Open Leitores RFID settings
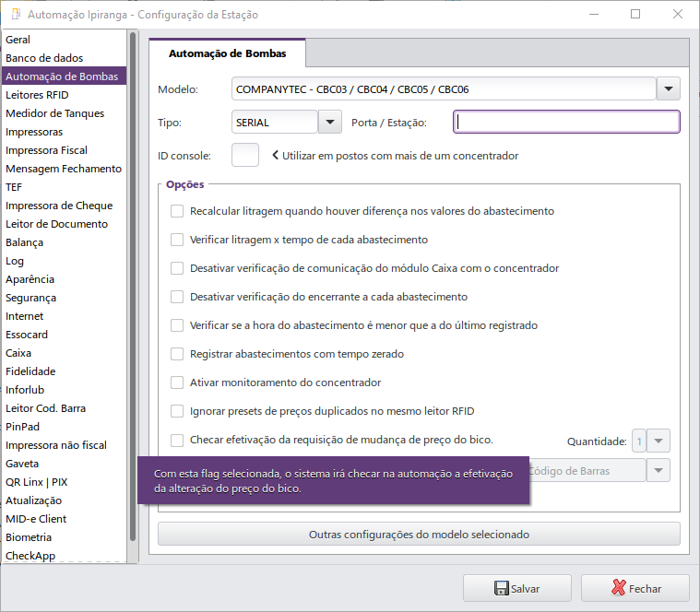 click(65, 95)
